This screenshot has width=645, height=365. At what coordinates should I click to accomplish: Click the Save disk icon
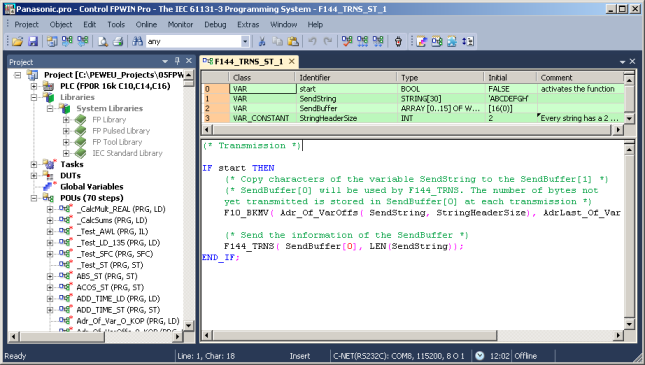33,41
